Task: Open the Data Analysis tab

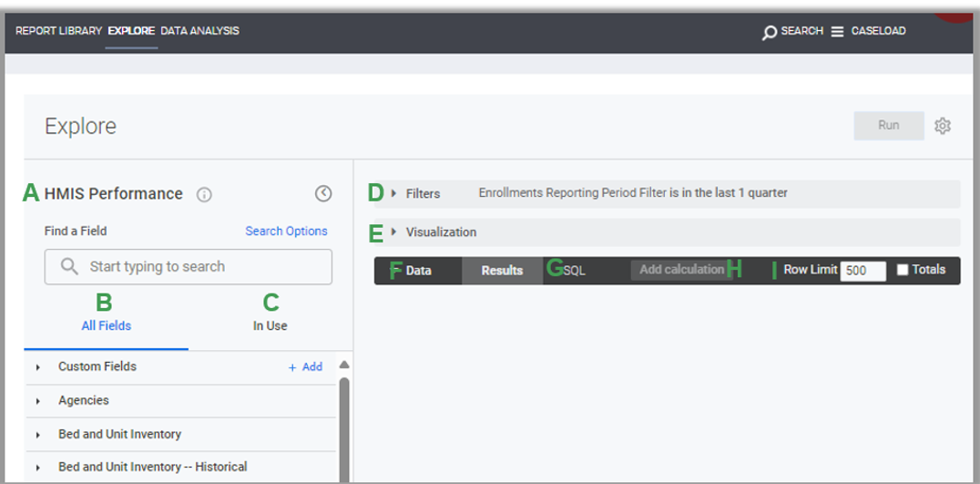Action: [200, 31]
